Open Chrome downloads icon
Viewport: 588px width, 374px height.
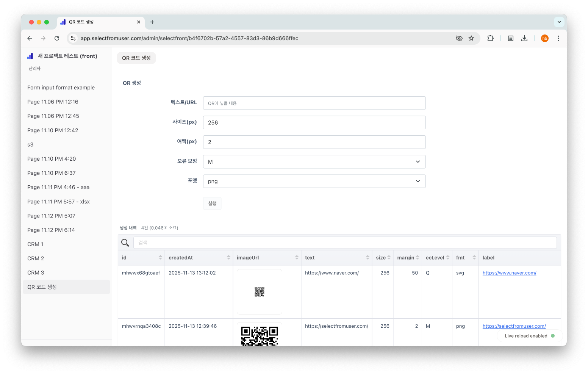(x=524, y=38)
